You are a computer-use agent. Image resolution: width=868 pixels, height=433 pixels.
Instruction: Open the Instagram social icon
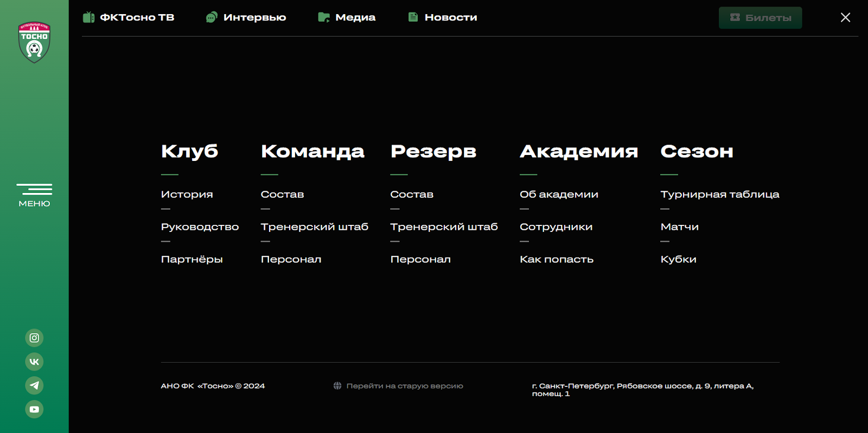tap(34, 338)
